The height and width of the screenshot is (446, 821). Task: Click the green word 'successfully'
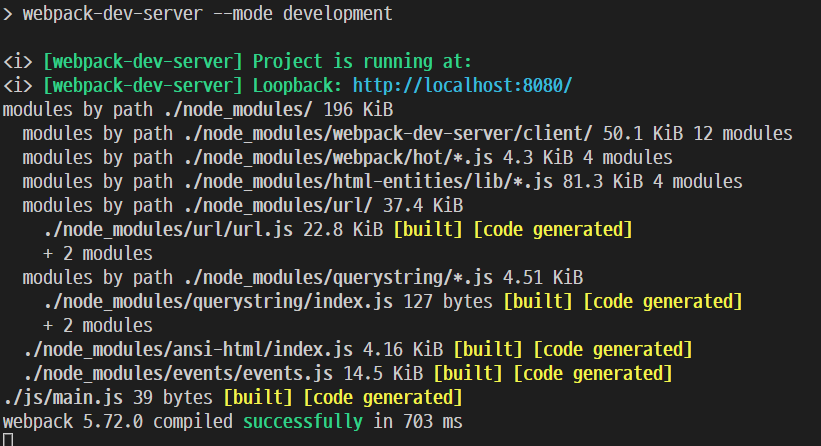(x=303, y=422)
